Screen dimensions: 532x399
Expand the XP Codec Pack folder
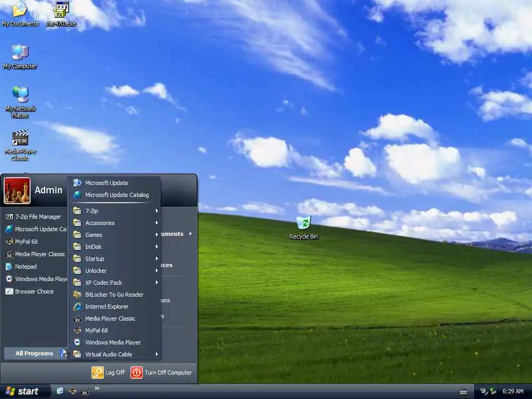(115, 283)
